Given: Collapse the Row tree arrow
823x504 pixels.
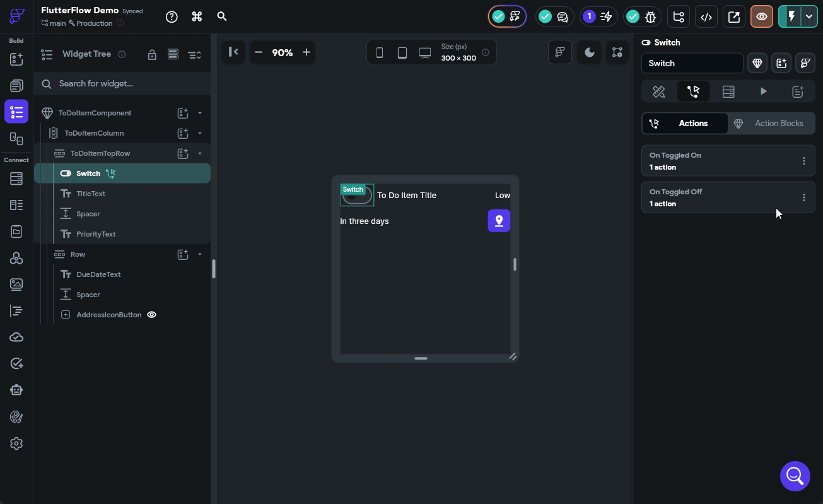Looking at the screenshot, I should [x=200, y=254].
